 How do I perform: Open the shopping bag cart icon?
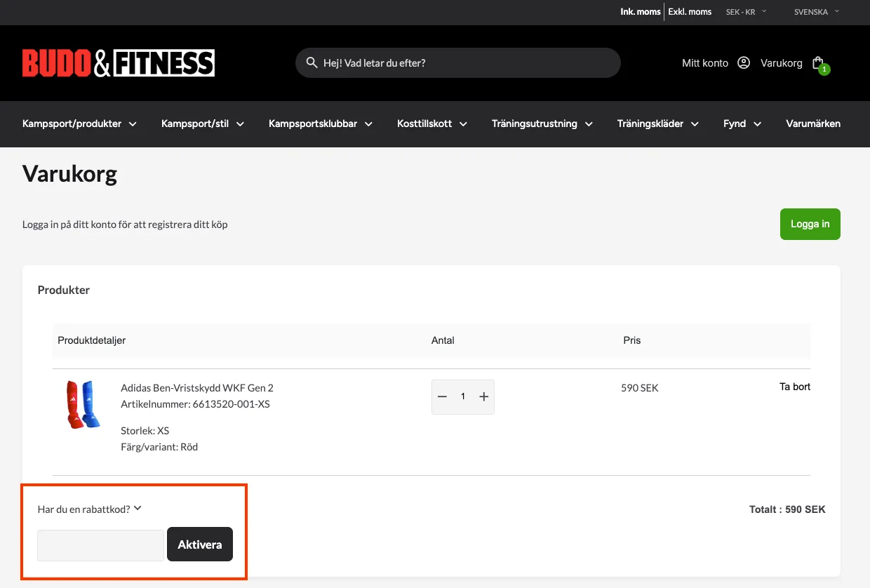818,63
